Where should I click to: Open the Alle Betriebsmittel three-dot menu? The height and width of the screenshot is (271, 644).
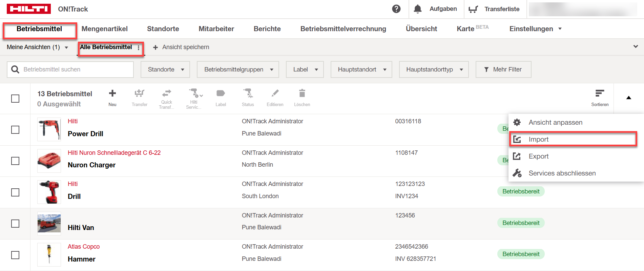click(x=139, y=48)
